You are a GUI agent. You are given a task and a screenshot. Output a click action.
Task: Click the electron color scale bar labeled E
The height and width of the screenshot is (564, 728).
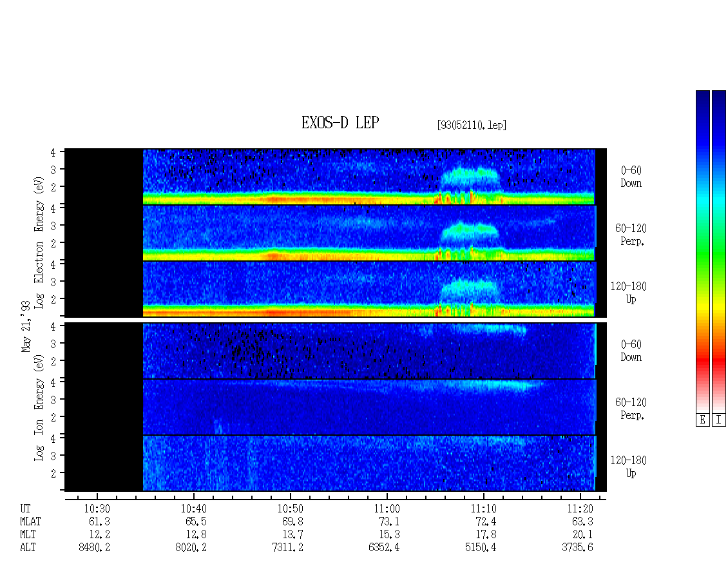[702, 251]
